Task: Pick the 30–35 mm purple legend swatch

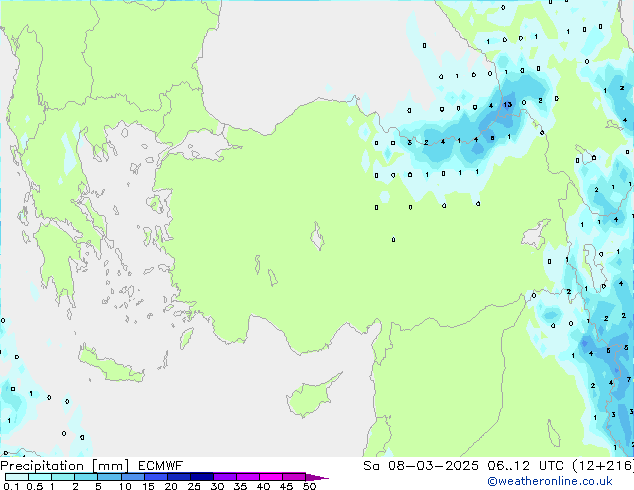Action: click(225, 477)
